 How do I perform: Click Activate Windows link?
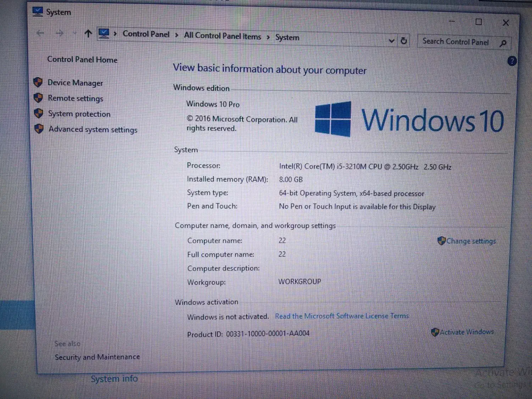click(467, 332)
